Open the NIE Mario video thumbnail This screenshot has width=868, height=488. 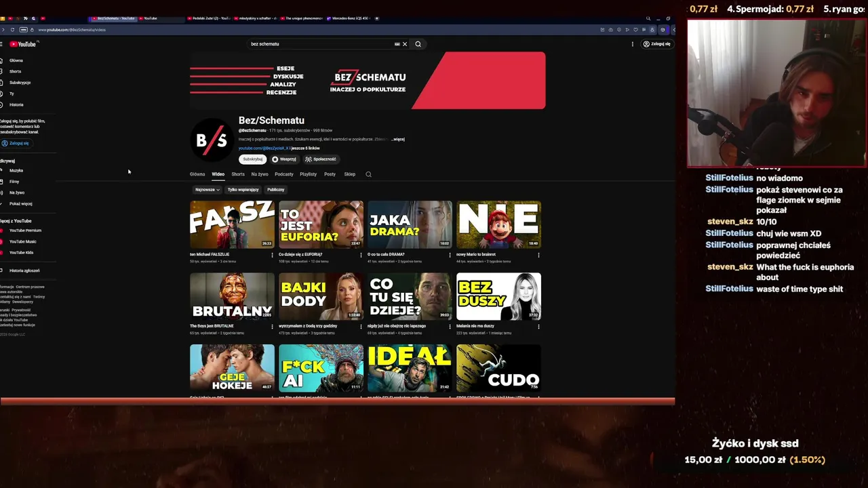(x=498, y=224)
